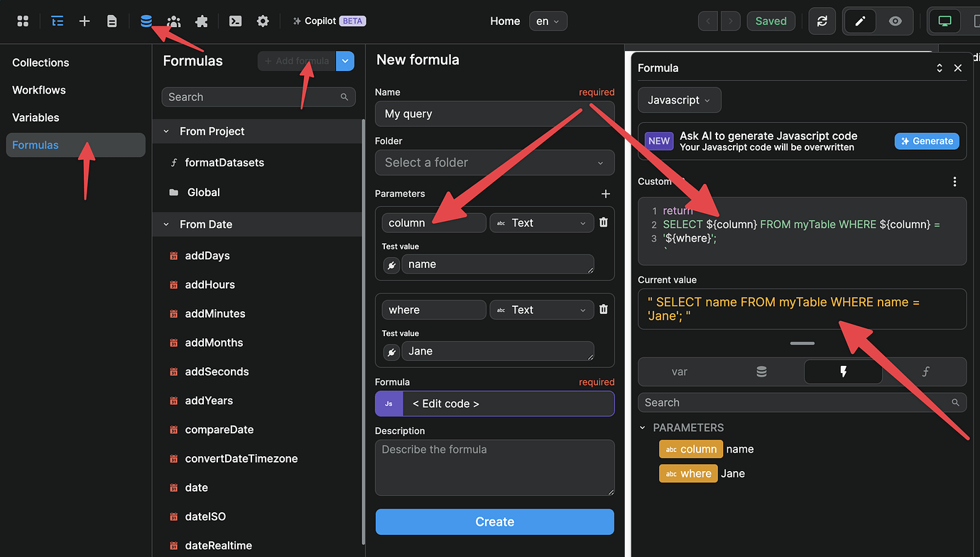Image resolution: width=980 pixels, height=557 pixels.
Task: Click the plus icon to add parameter
Action: click(x=606, y=194)
